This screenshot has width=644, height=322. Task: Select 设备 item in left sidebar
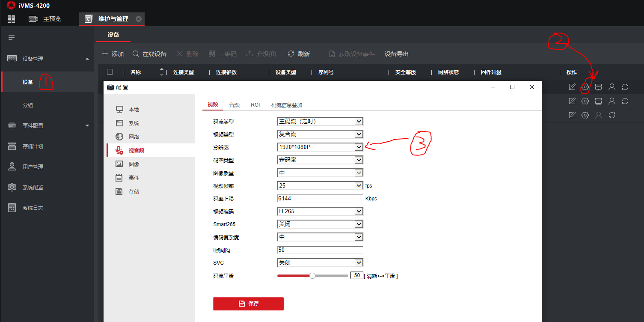(47, 82)
